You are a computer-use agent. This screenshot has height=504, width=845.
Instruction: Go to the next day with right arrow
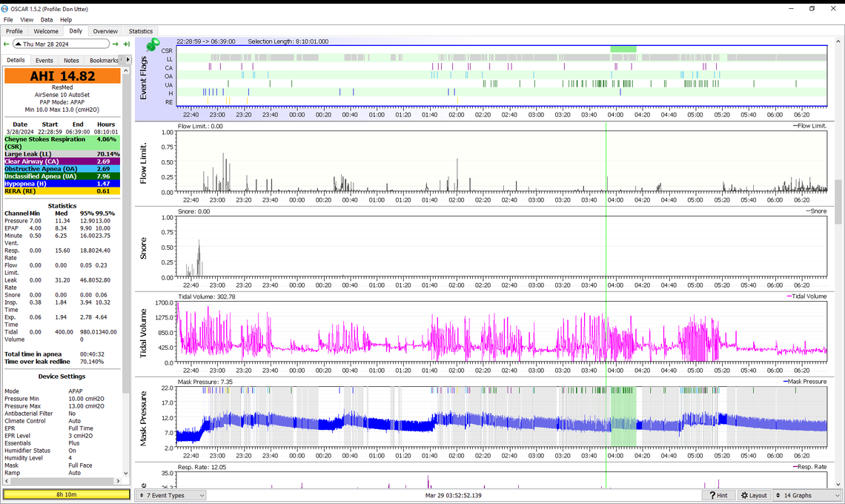[x=116, y=44]
